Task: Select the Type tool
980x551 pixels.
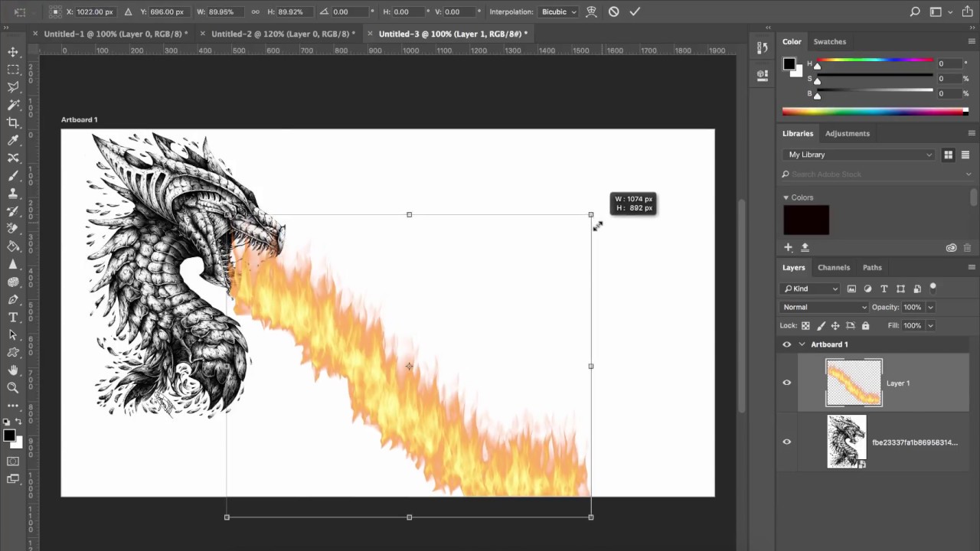Action: pyautogui.click(x=13, y=317)
